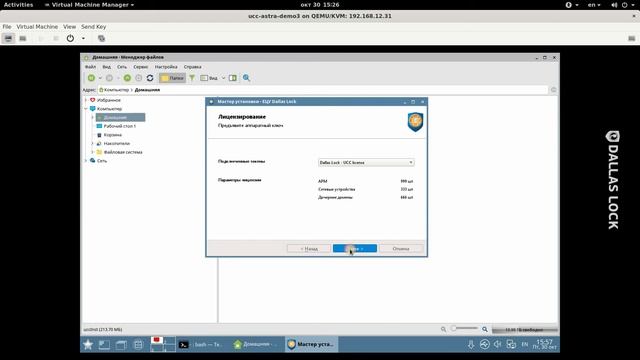Viewport: 640px width, 360px height.
Task: Click the green Up directory icon
Action: pyautogui.click(x=127, y=78)
